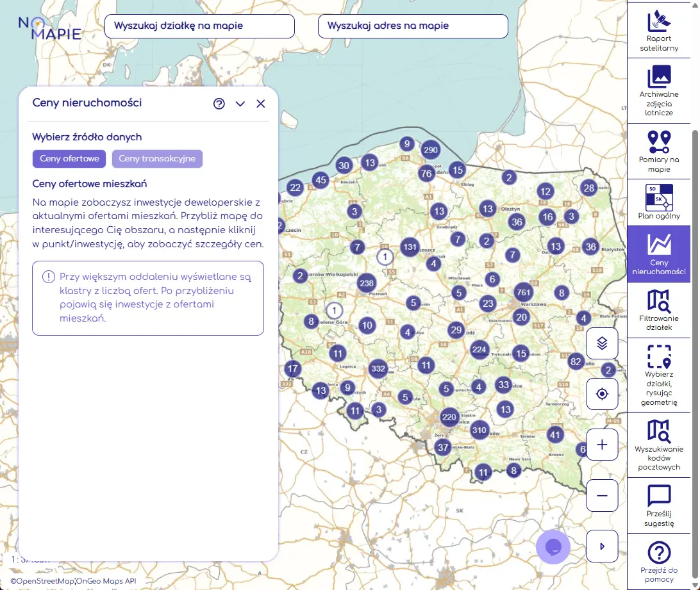700x590 pixels.
Task: Click the Wyszukaj działkę na mapie field
Action: (x=199, y=26)
